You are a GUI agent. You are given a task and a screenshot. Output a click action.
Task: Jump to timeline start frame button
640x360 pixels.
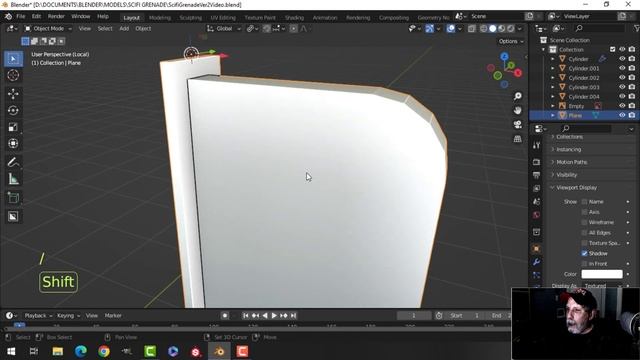245,316
